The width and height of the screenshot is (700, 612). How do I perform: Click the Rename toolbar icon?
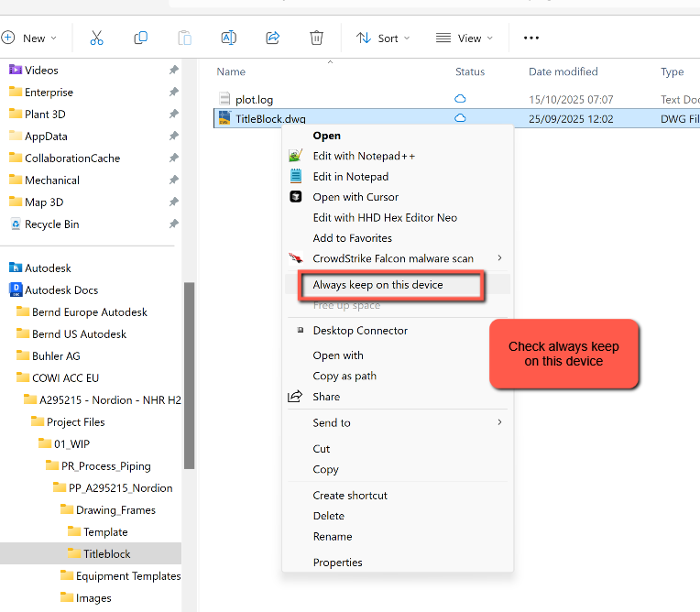228,38
